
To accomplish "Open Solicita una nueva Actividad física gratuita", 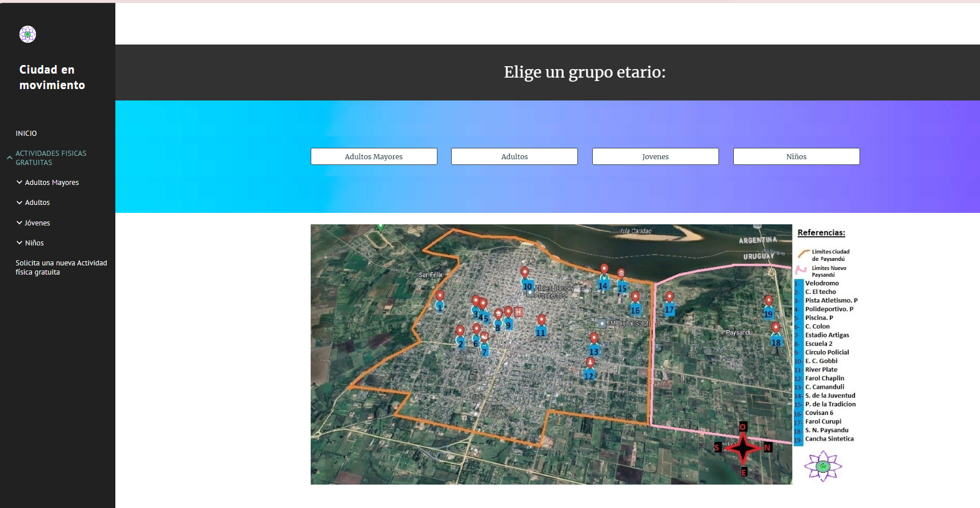I will click(x=61, y=268).
